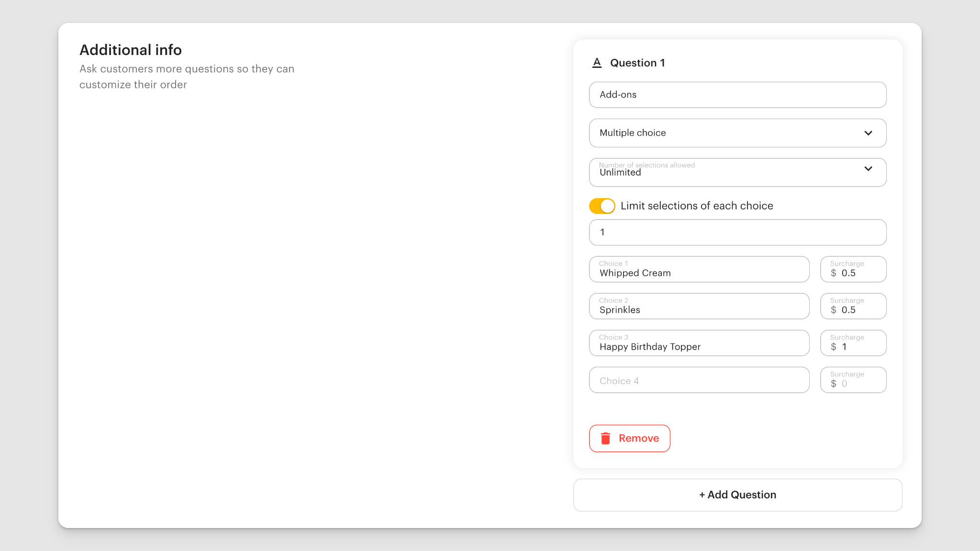Click the trash icon in the Remove button
Screen dimensions: 980x551
605,438
